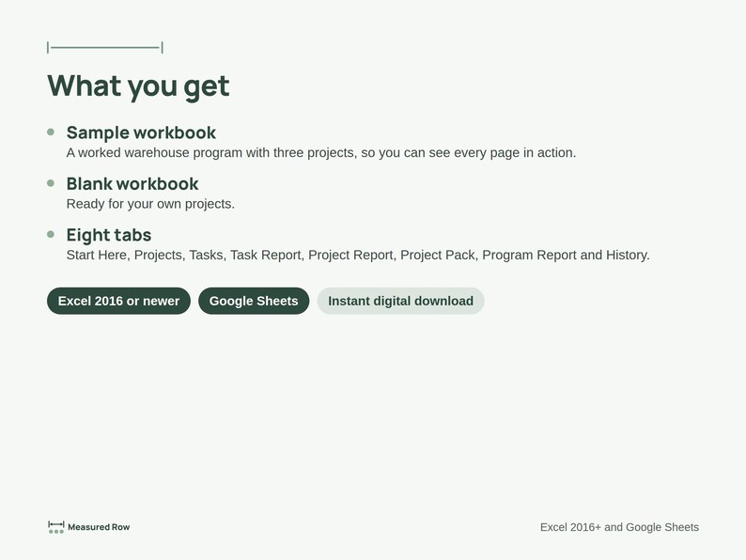Click the "Eight tabs" heading

click(109, 235)
